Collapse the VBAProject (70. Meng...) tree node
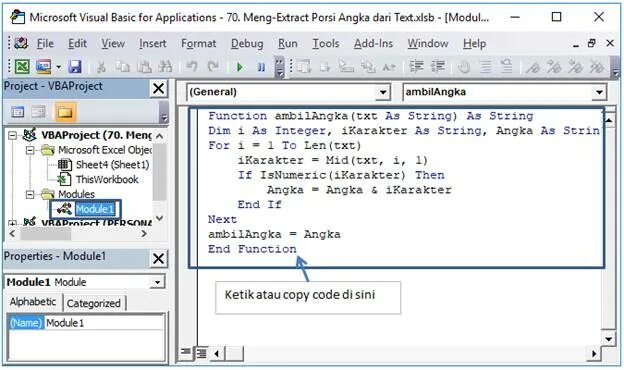624x370 pixels. click(x=13, y=136)
